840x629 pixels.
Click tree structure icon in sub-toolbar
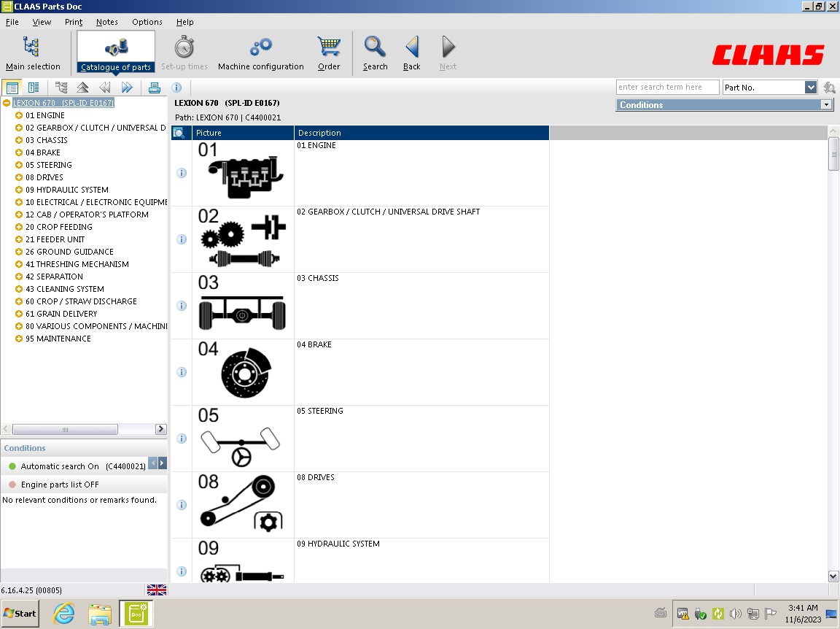[61, 88]
